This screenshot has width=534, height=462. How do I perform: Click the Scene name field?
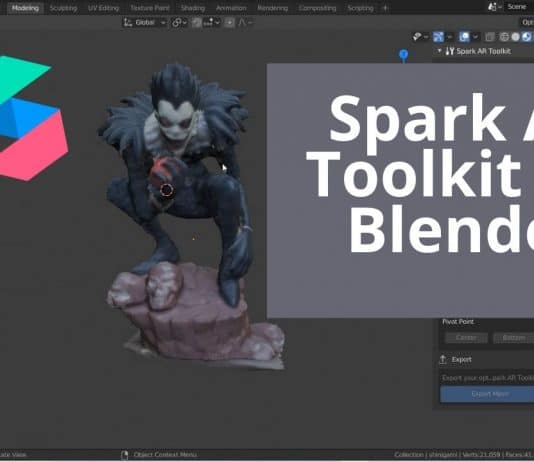pyautogui.click(x=519, y=7)
